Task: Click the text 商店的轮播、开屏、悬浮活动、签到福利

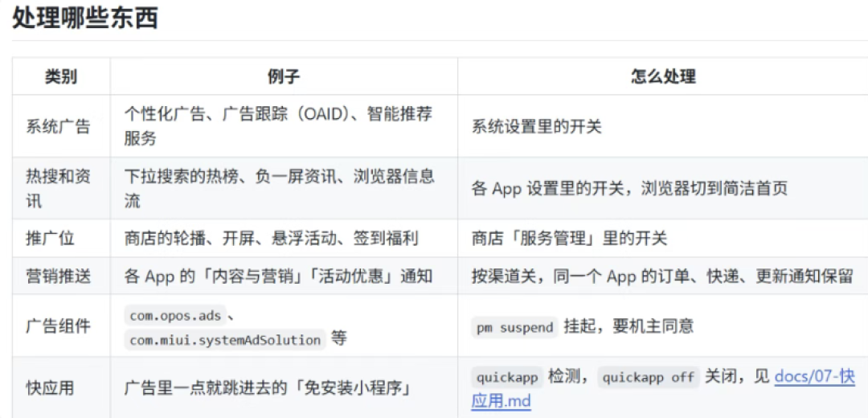Action: [271, 239]
